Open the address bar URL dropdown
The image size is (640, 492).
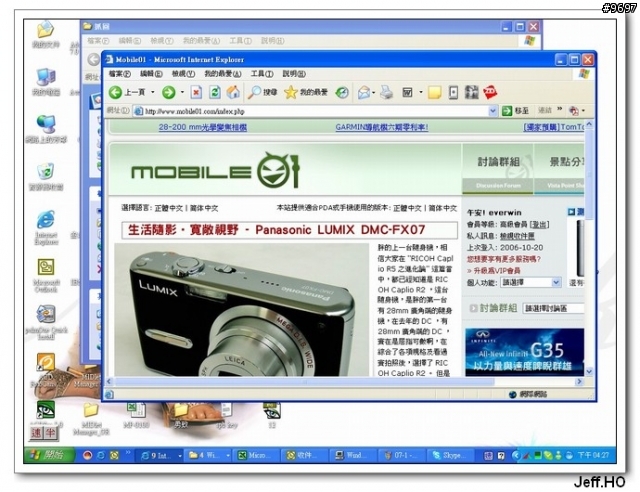click(493, 111)
